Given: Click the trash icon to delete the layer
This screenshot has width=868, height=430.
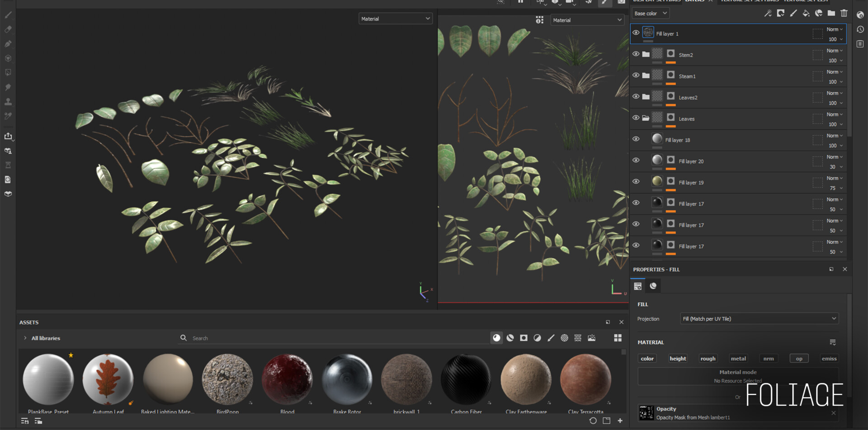Looking at the screenshot, I should (844, 14).
